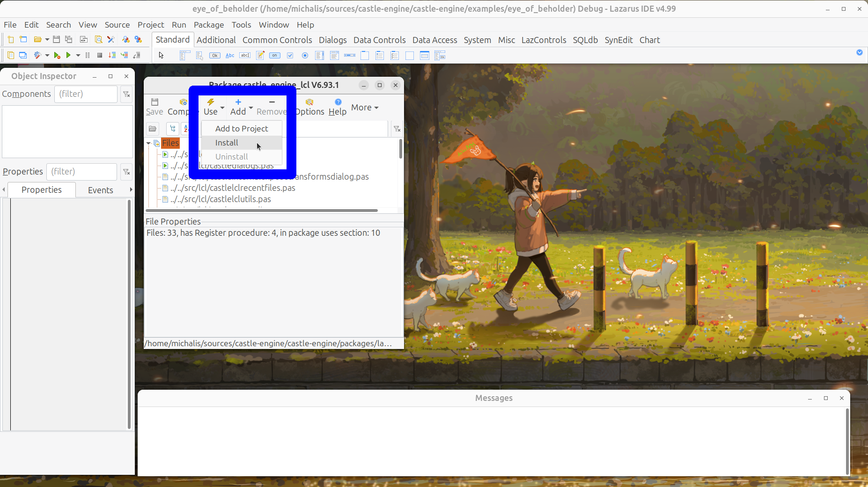Screen dimensions: 868x487
Task: Click the Stop debugger square icon
Action: 99,55
